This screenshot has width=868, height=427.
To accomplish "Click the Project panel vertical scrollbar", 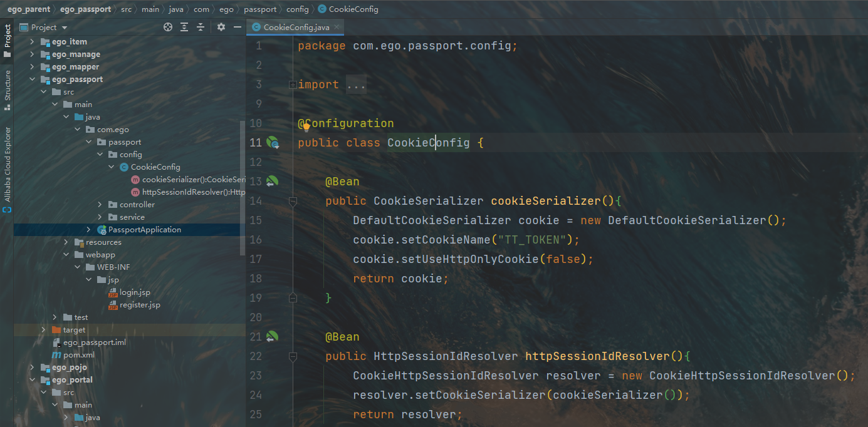I will coord(243,188).
